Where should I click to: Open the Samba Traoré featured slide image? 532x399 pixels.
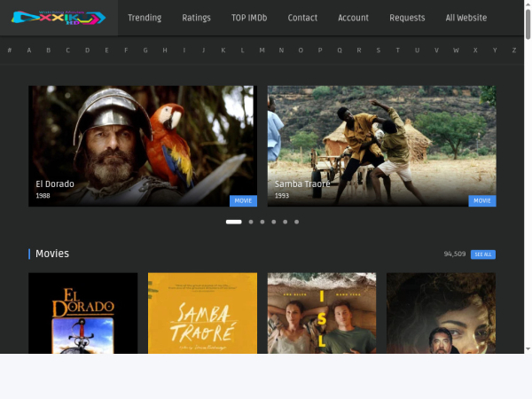(381, 146)
